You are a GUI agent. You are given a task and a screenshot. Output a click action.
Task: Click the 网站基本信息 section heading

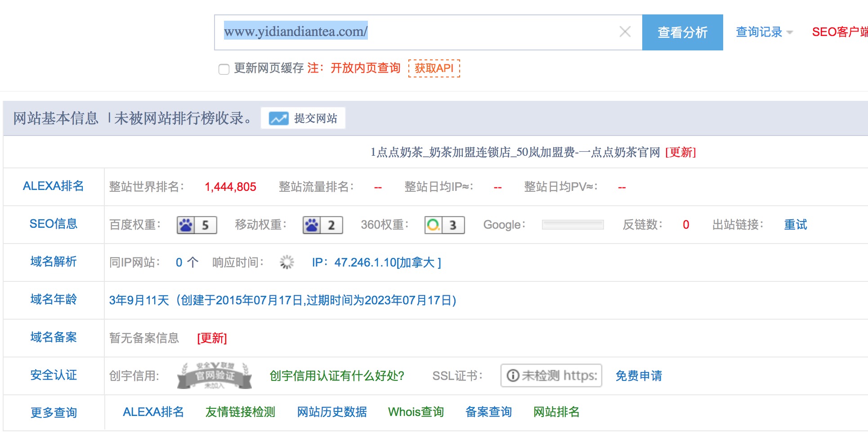point(56,118)
